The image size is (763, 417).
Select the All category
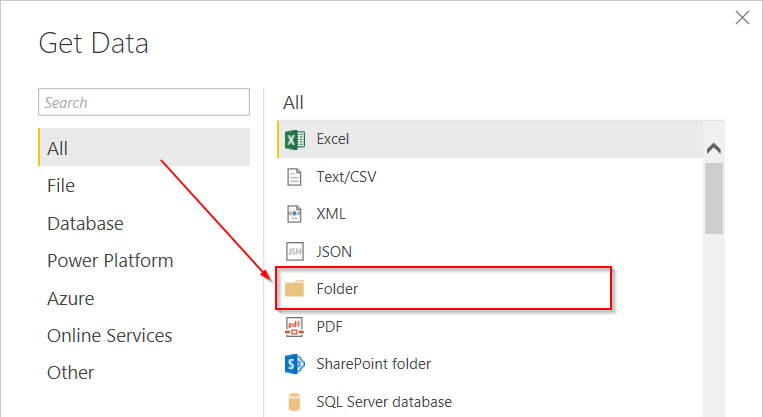(144, 147)
